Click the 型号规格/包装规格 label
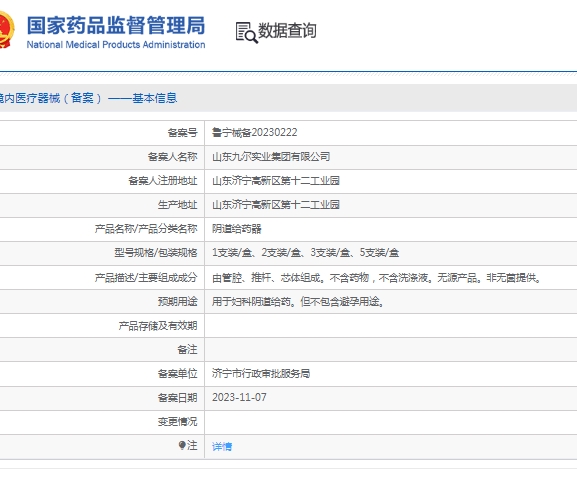 coord(156,253)
